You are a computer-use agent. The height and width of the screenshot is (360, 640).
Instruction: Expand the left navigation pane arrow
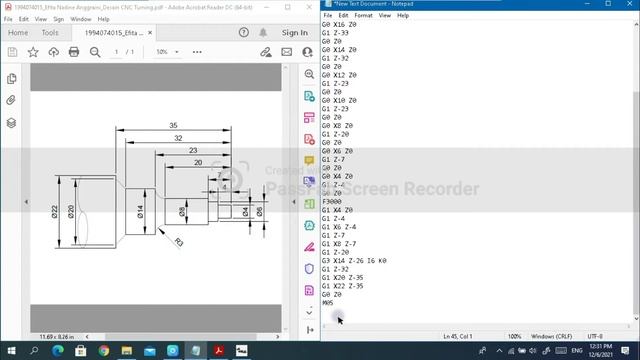(27, 202)
